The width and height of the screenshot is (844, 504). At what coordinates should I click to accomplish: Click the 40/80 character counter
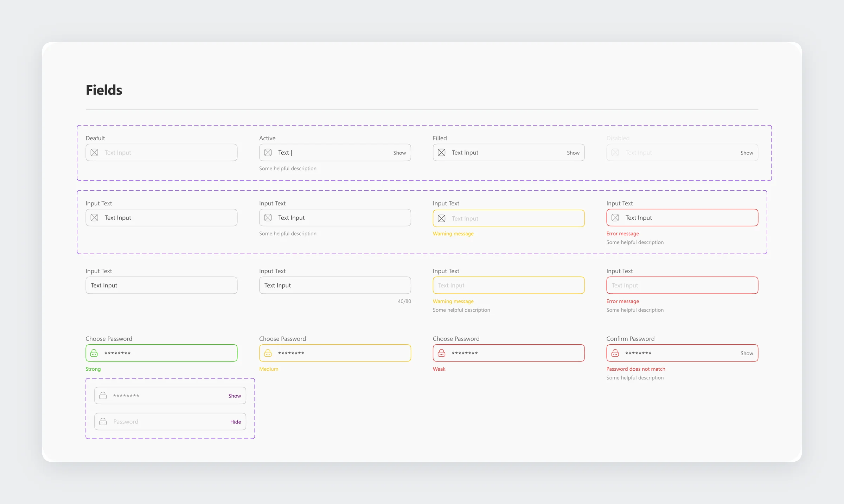point(404,301)
